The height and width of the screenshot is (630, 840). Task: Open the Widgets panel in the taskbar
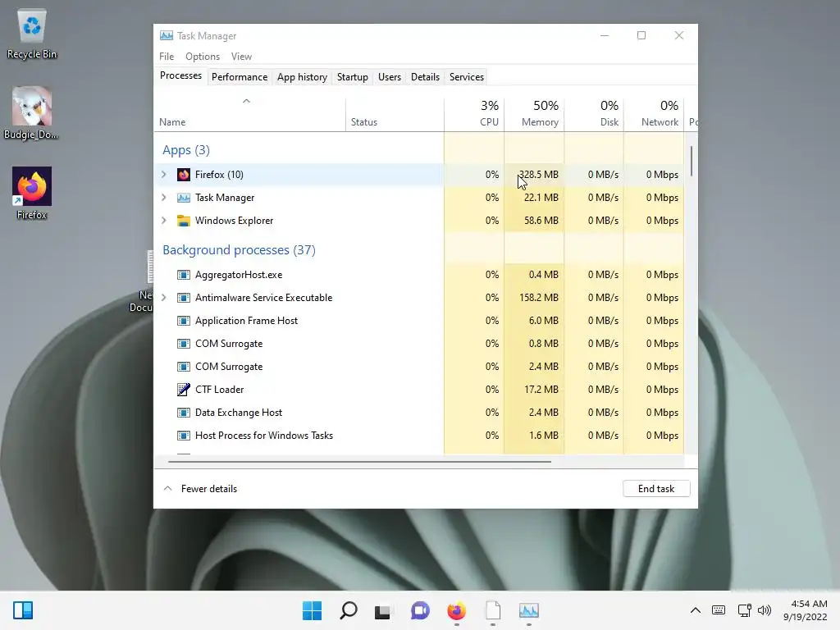[23, 610]
